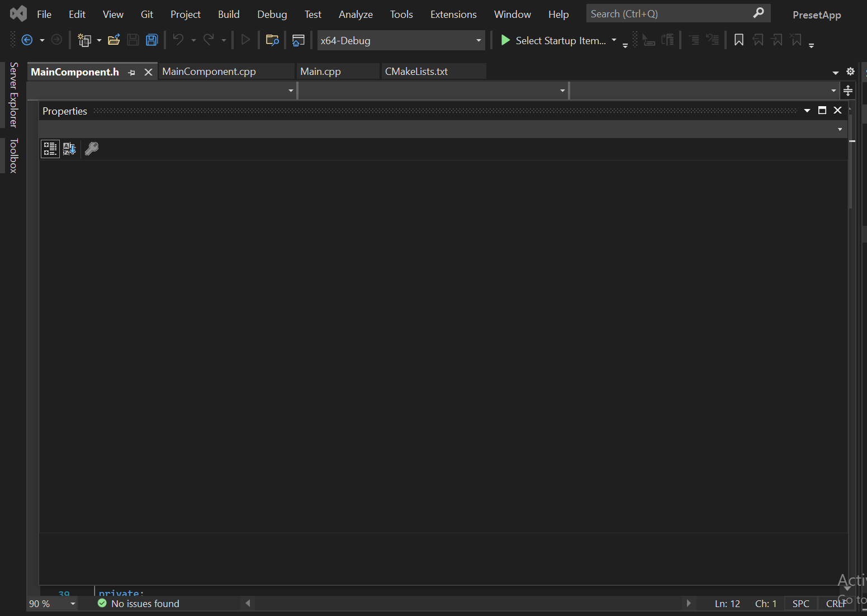Click the Uncomment Selection icon
Viewport: 867px width, 616px height.
(x=713, y=40)
